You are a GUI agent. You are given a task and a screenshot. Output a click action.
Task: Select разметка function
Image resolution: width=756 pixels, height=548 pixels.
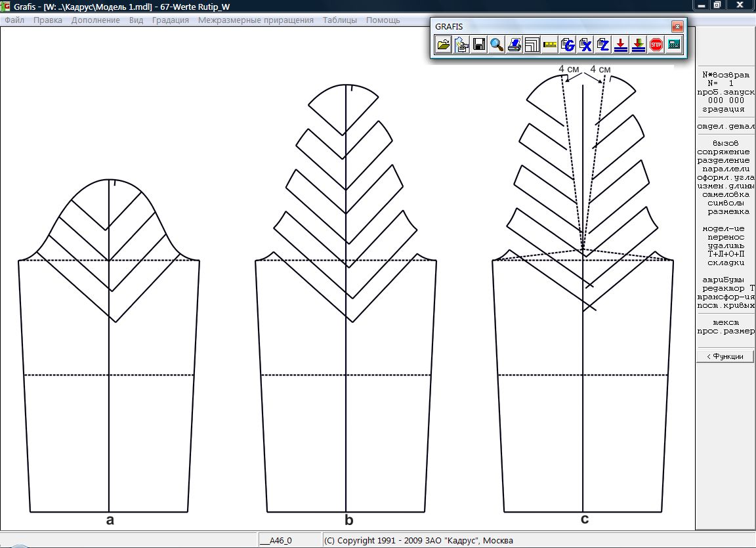pos(728,211)
